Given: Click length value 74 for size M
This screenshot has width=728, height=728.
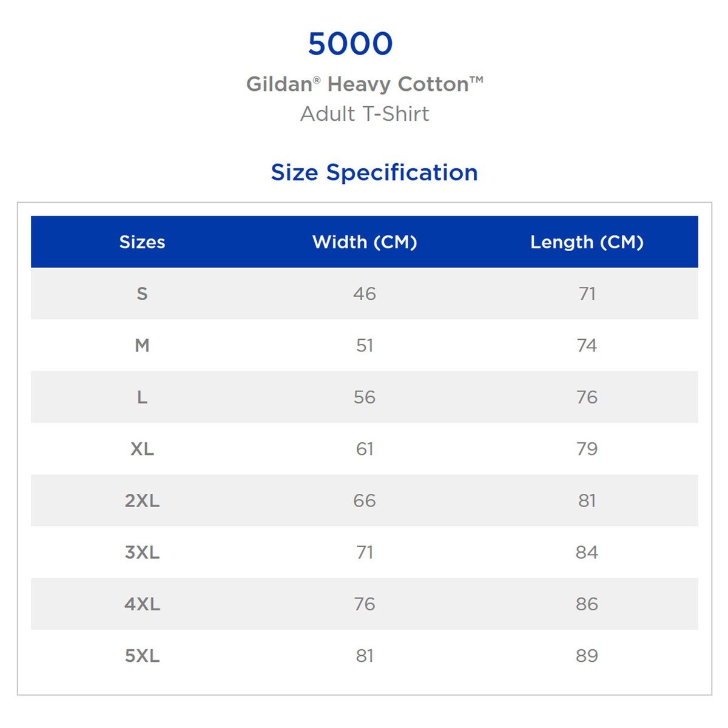Looking at the screenshot, I should 587,346.
